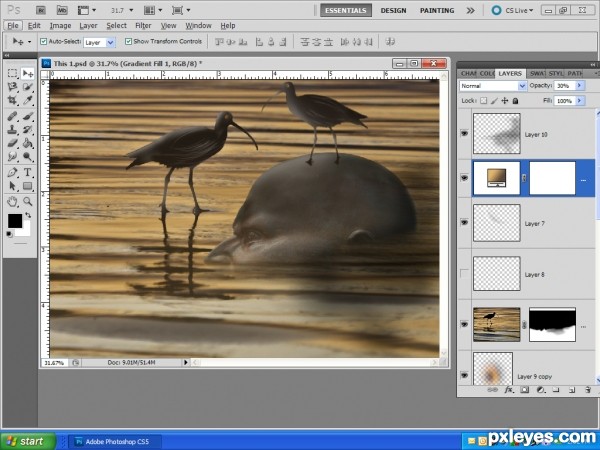Hide the Gradient Fill layer eye

[x=464, y=178]
